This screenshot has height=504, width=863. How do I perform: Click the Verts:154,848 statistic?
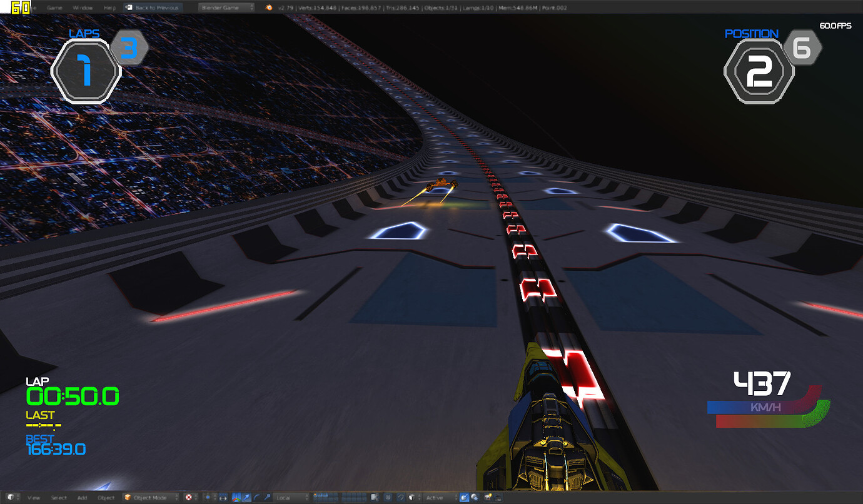[x=317, y=8]
